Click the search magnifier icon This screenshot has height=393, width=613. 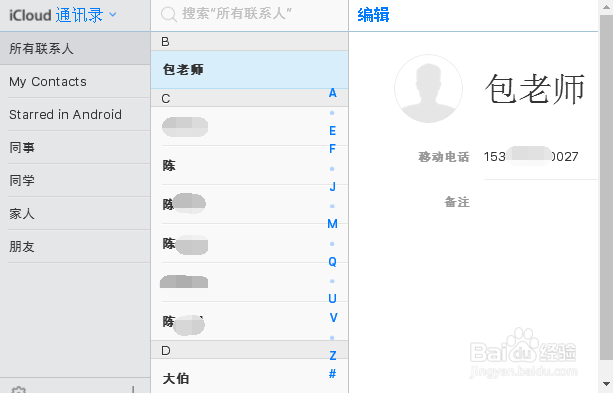[x=168, y=14]
